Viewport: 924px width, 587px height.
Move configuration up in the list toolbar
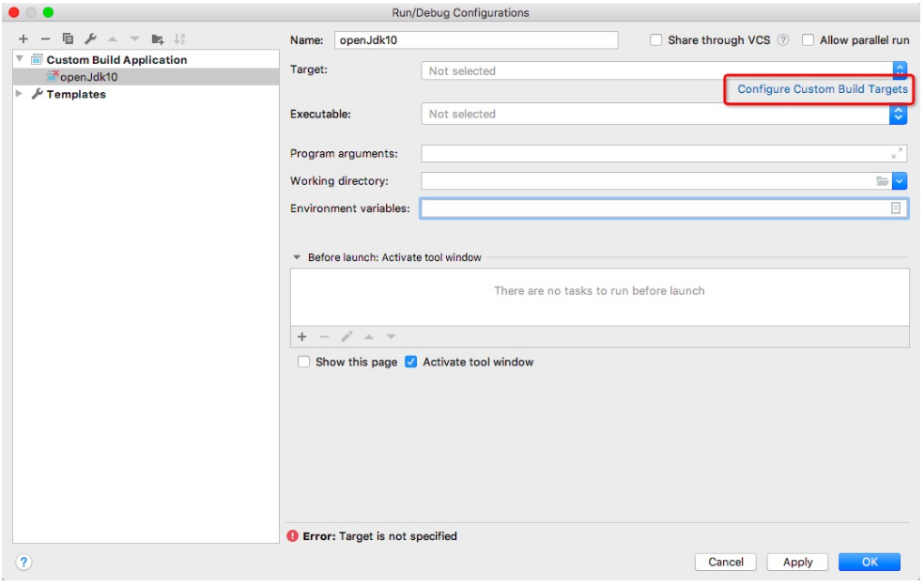[113, 39]
